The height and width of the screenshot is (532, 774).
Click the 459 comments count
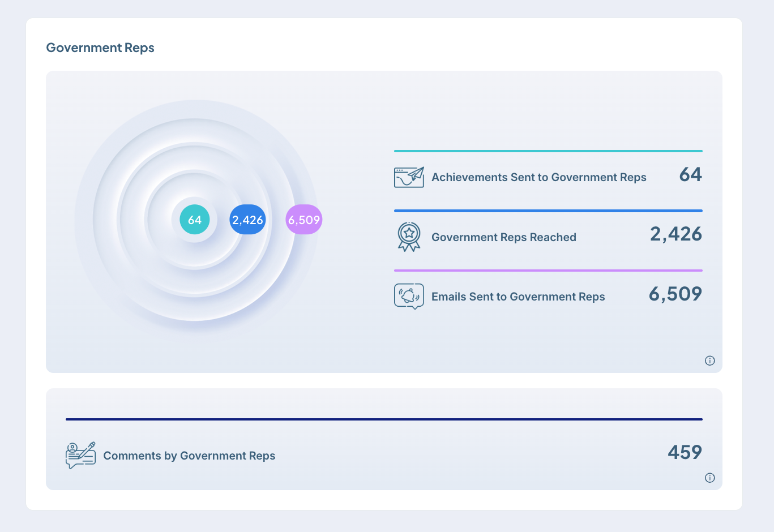(x=685, y=452)
